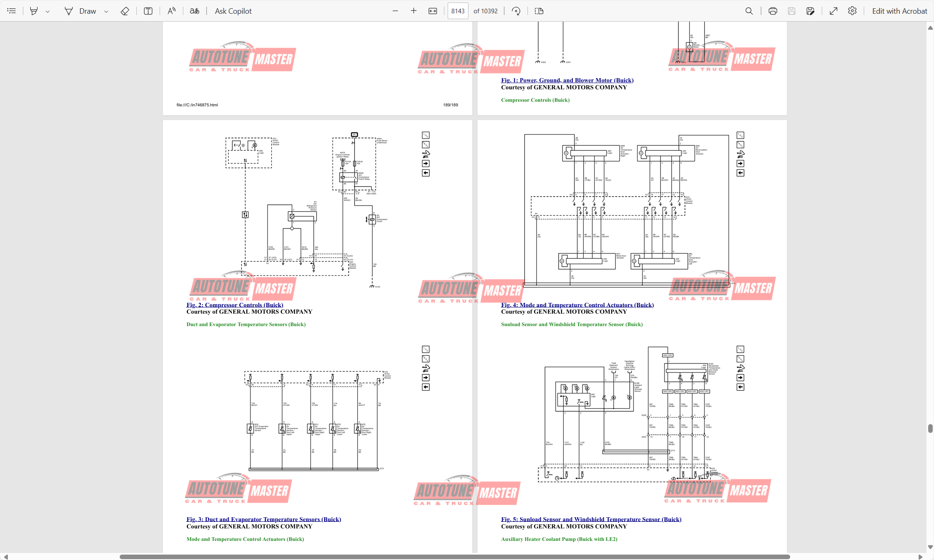The width and height of the screenshot is (934, 560).
Task: Open the table of contents sidebar
Action: pos(12,11)
